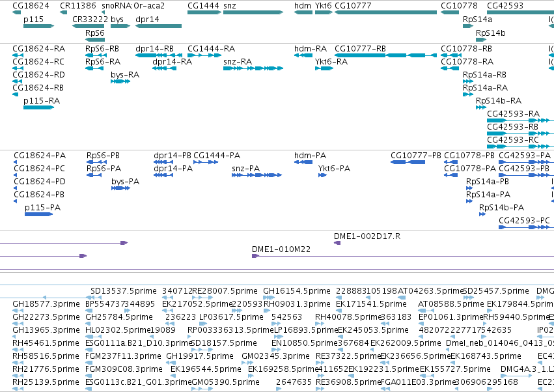Select the top-row RpS14b gene label
Viewport: 554px width, 392px height.
point(490,33)
